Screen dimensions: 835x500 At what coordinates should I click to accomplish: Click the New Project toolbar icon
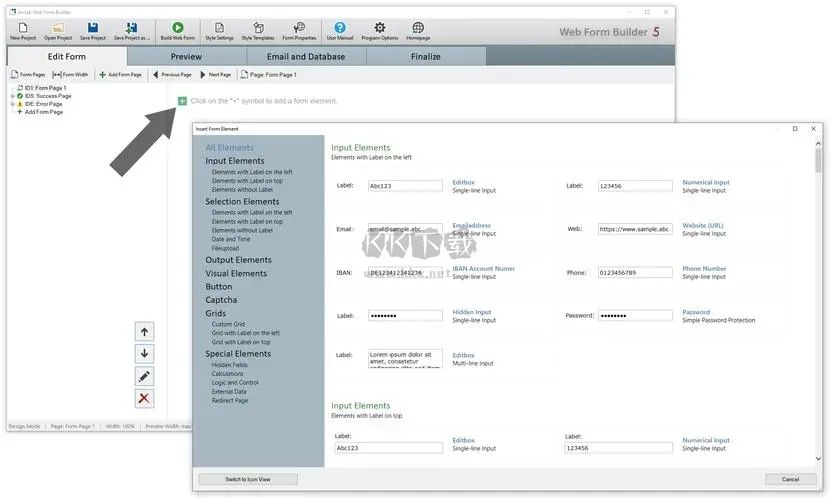tap(22, 28)
